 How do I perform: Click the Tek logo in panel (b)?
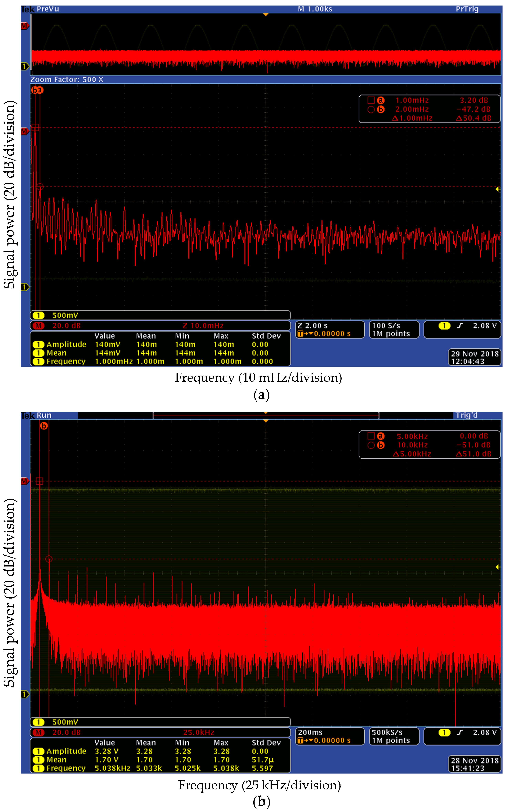coord(28,415)
